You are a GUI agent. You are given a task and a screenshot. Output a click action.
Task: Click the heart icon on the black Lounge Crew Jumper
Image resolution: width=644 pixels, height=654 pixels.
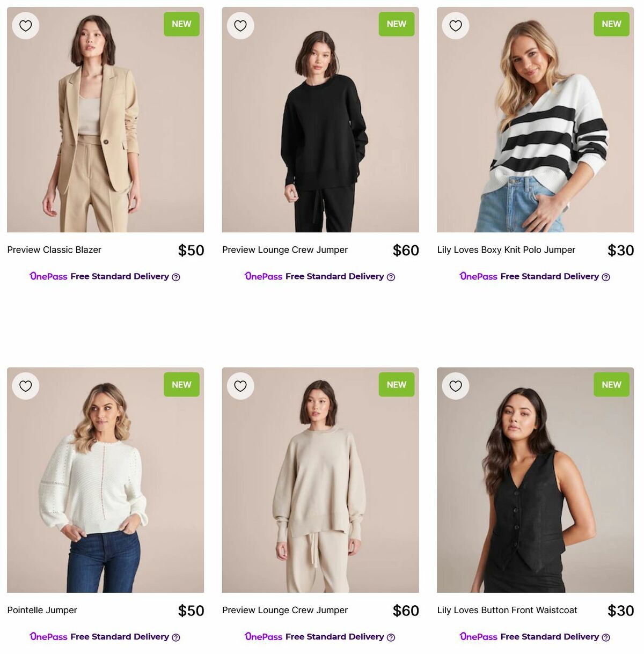[x=240, y=25]
